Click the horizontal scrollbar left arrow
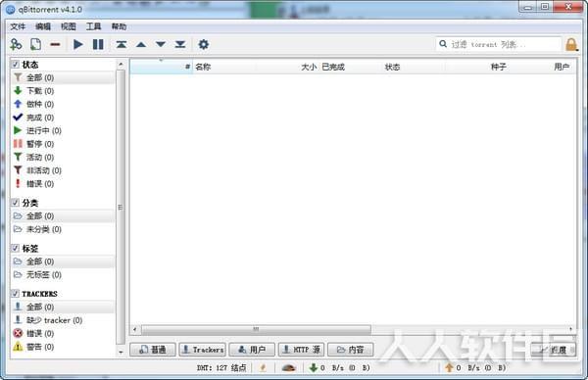The image size is (588, 380). pos(135,329)
